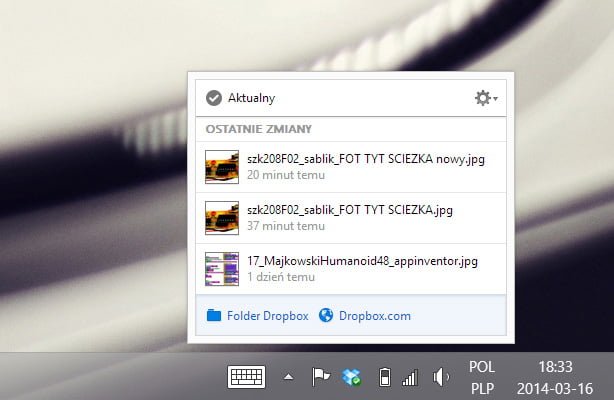
Task: Open the Dropbox settings gear menu
Action: point(486,98)
